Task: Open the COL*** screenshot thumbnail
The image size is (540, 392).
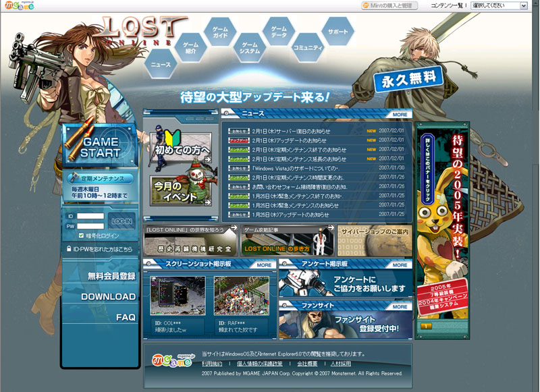Action: coord(177,295)
